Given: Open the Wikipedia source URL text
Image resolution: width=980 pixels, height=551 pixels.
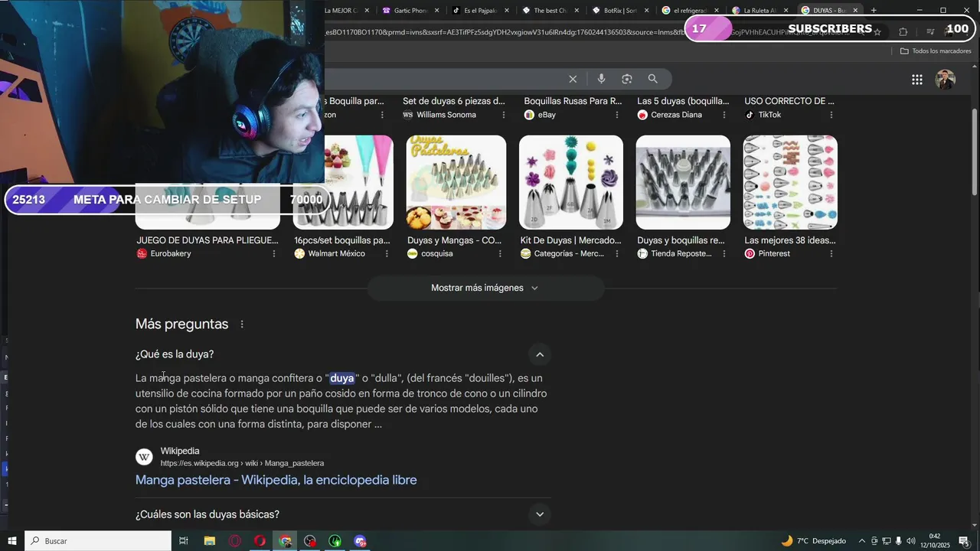Looking at the screenshot, I should pyautogui.click(x=242, y=463).
